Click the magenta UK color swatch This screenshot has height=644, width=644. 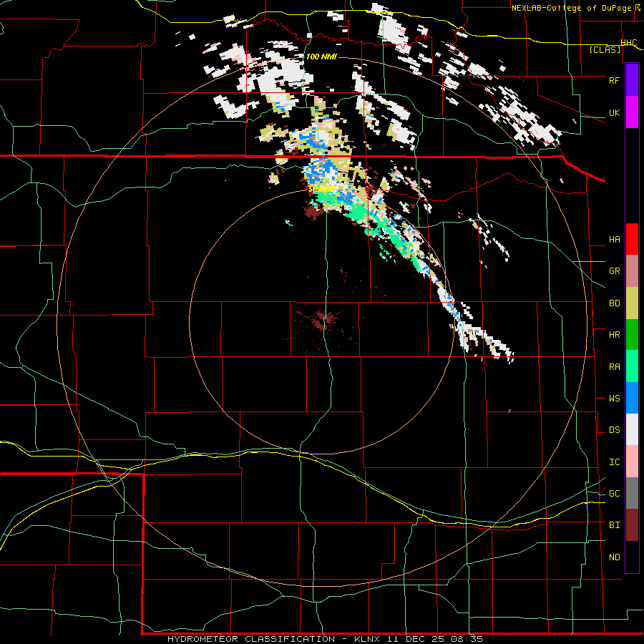pyautogui.click(x=632, y=112)
